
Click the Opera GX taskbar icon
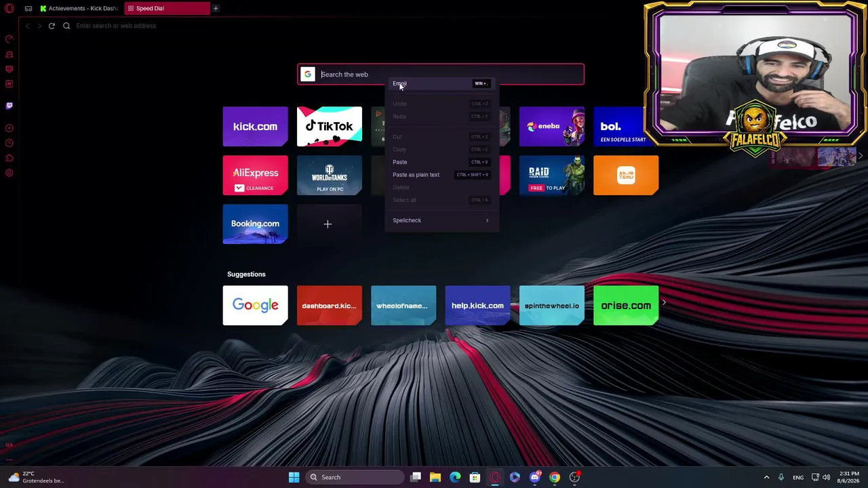(x=495, y=477)
